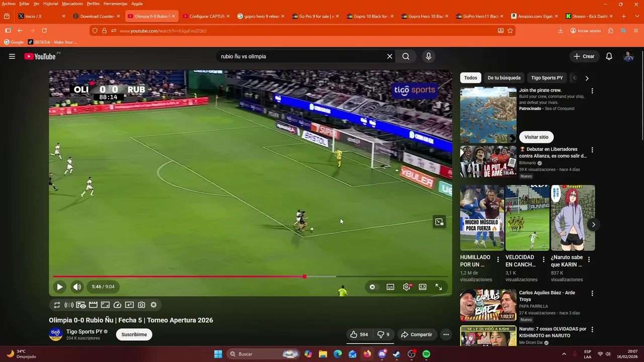Image resolution: width=644 pixels, height=362 pixels.
Task: Open (6)TikTok bookmark in toolbar
Action: coord(52,42)
